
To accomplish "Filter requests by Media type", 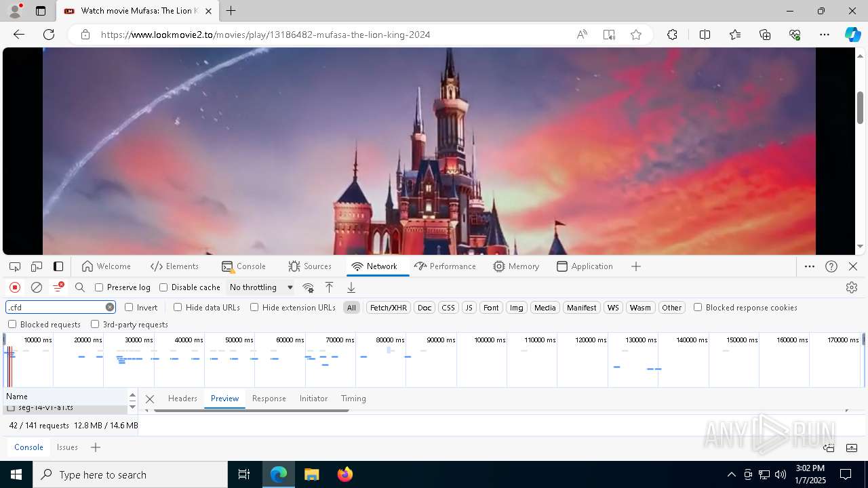I will (545, 308).
